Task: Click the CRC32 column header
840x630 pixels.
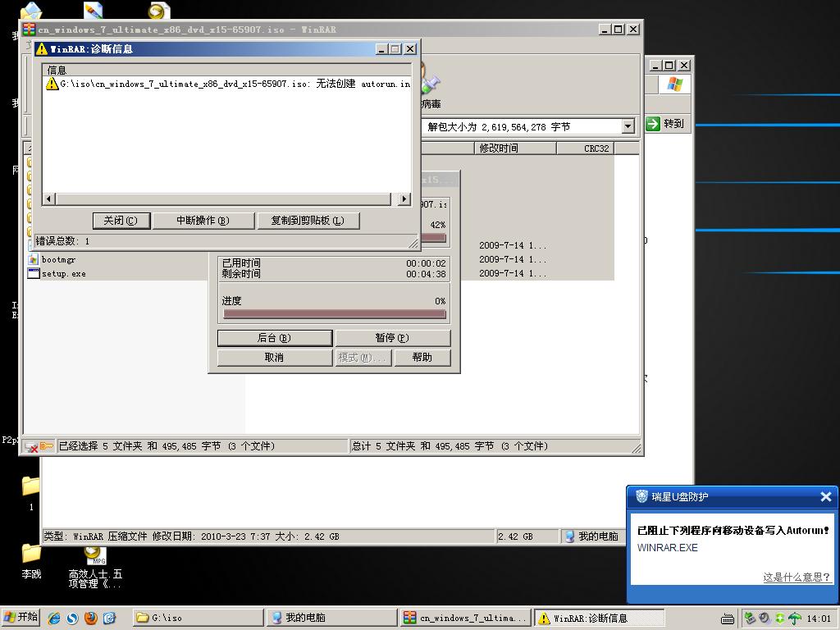Action: coord(585,148)
